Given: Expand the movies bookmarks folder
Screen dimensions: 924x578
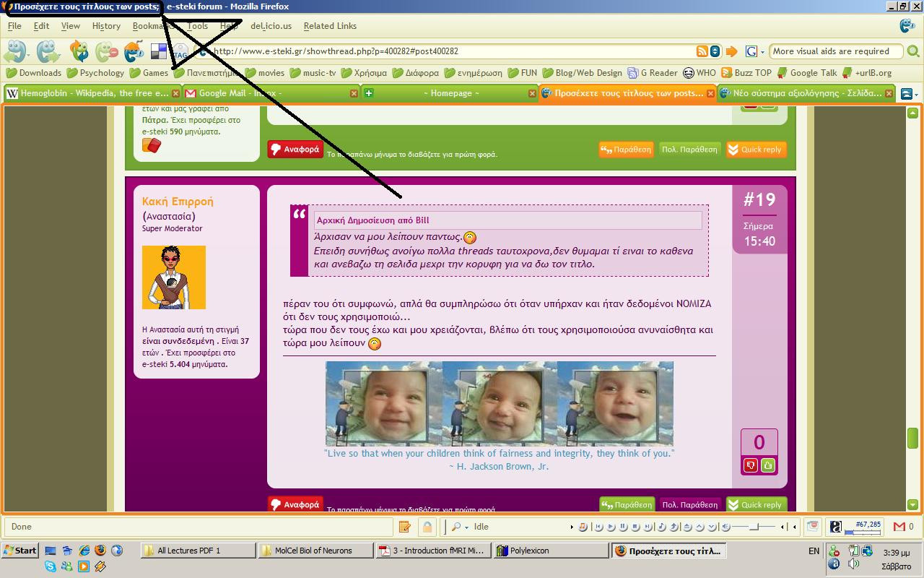Looking at the screenshot, I should pyautogui.click(x=265, y=73).
